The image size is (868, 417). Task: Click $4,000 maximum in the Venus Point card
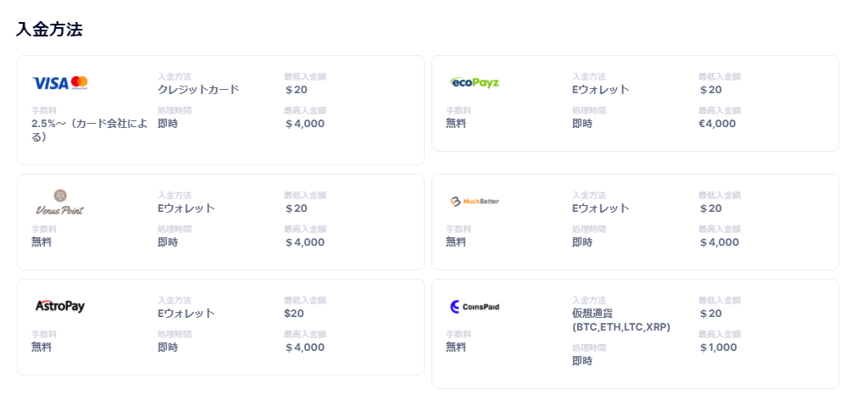(304, 242)
